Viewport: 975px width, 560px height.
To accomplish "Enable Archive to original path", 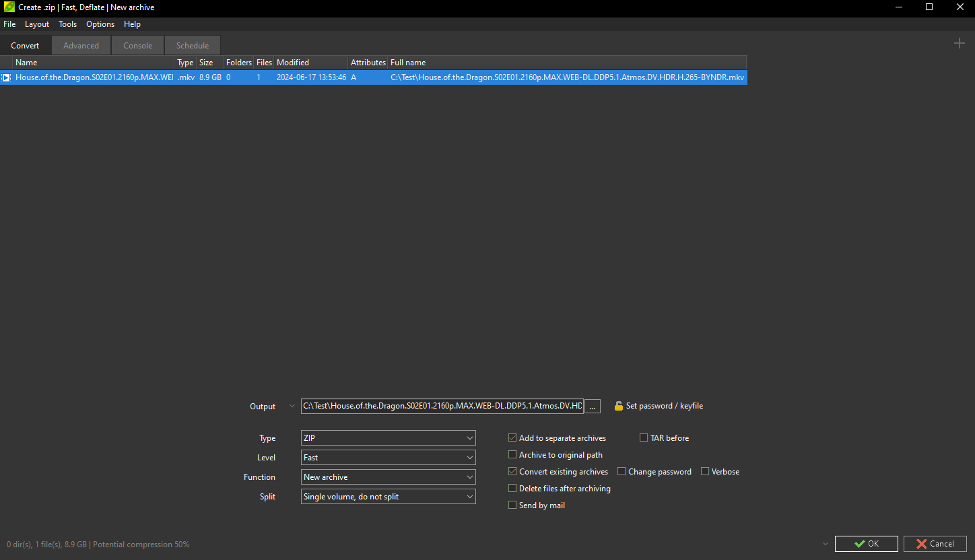I will 512,455.
